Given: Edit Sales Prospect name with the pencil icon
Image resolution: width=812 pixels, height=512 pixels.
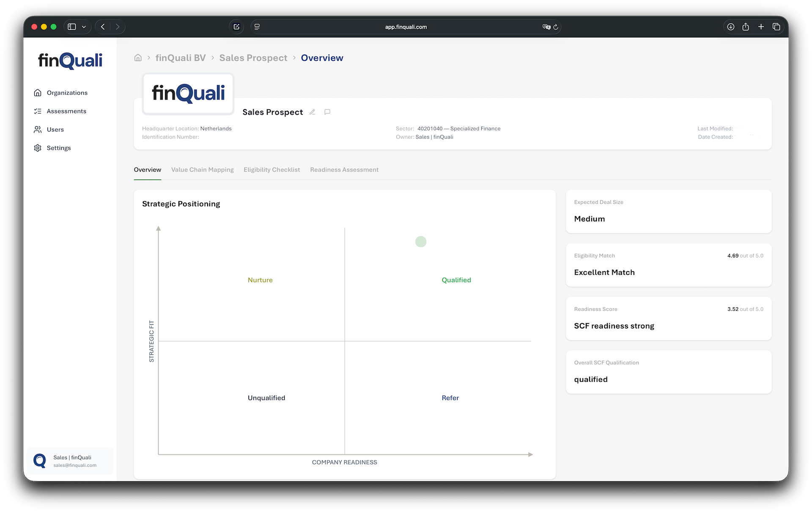Looking at the screenshot, I should click(313, 112).
